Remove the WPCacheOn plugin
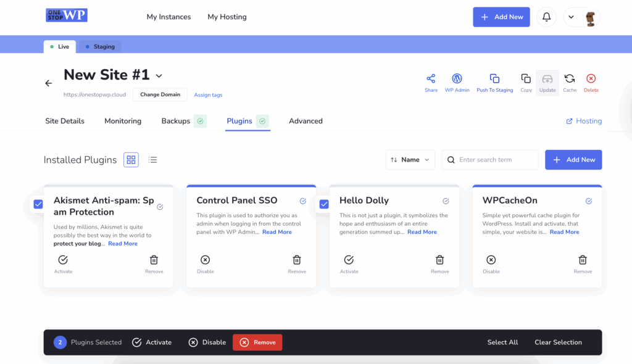 pos(583,264)
